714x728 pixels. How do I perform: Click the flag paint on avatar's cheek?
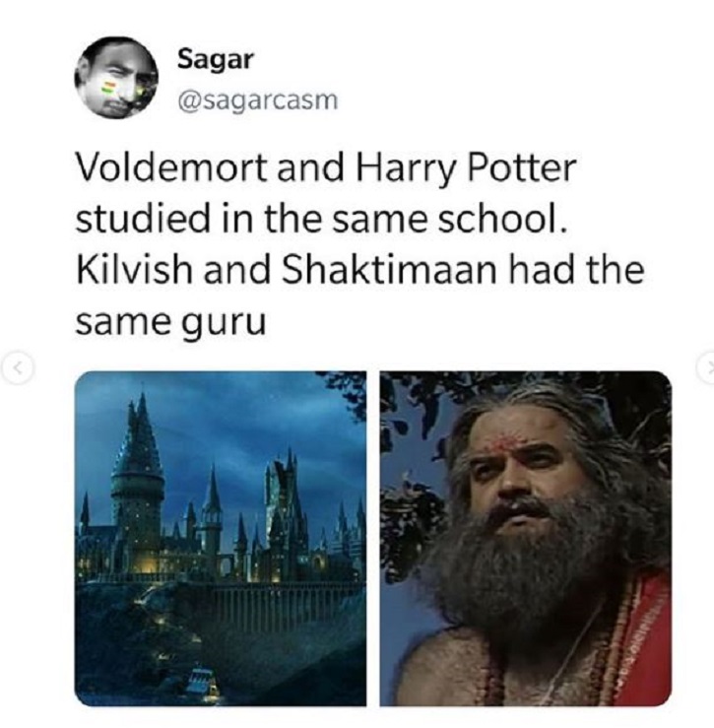click(x=109, y=88)
